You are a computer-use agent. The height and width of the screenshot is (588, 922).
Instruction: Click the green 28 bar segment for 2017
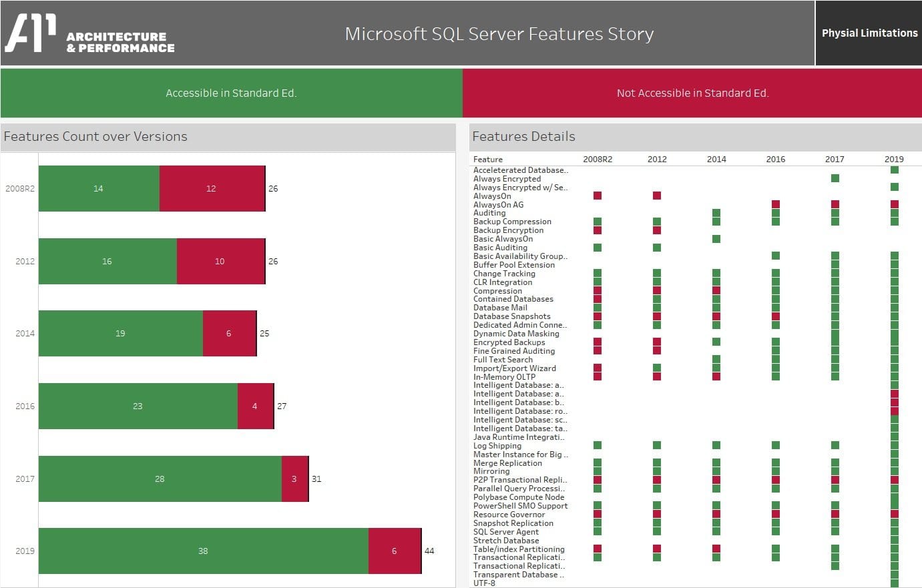tap(160, 479)
